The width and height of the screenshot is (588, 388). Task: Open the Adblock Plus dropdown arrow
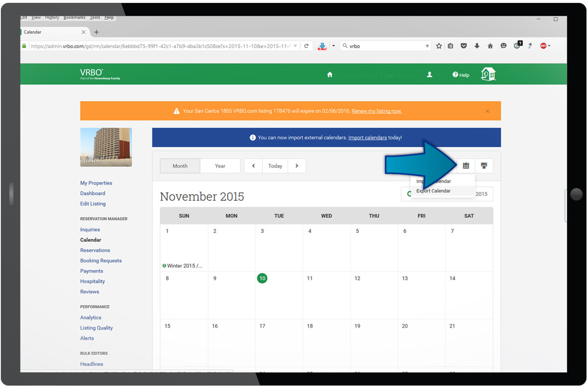[x=549, y=46]
